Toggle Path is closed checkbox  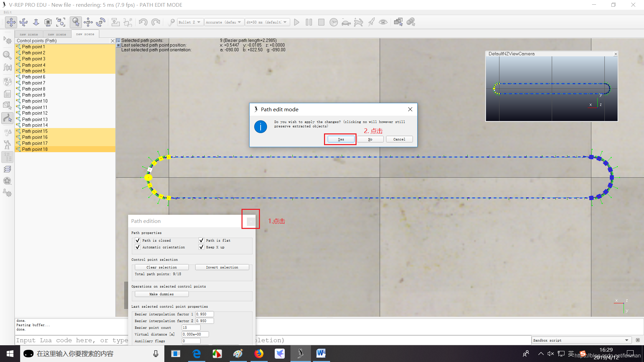click(138, 240)
